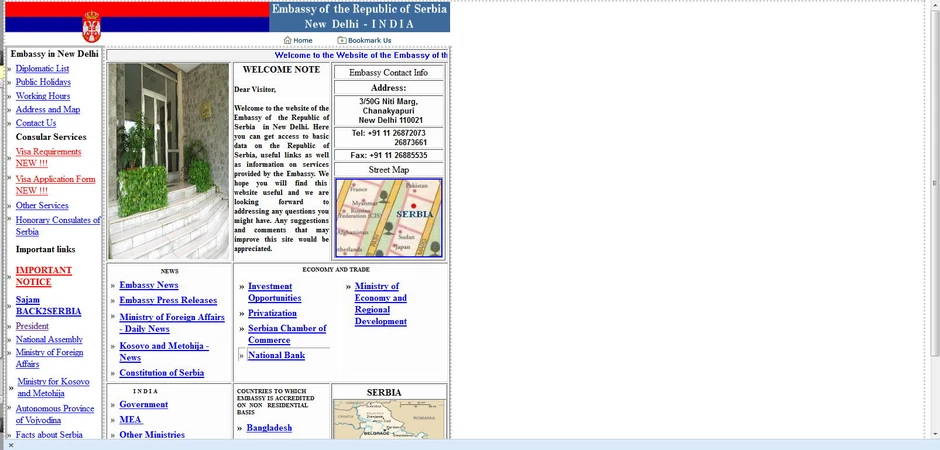940x450 pixels.
Task: Click the Bookmark Us folder icon
Action: tap(342, 40)
